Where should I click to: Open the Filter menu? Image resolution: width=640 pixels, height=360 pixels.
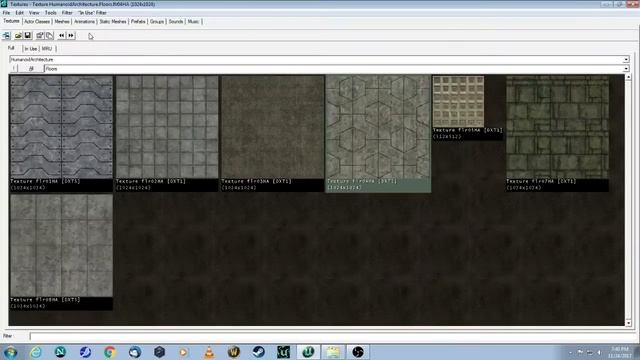67,13
